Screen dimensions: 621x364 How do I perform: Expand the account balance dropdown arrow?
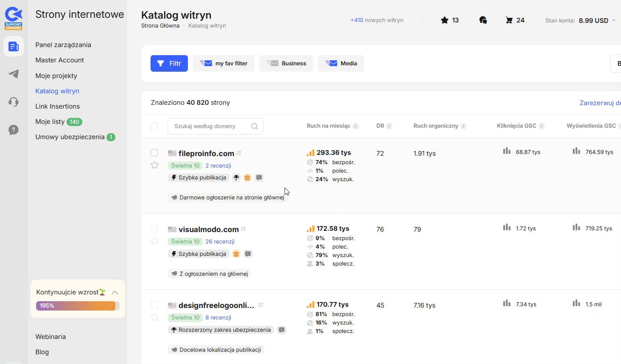(613, 20)
